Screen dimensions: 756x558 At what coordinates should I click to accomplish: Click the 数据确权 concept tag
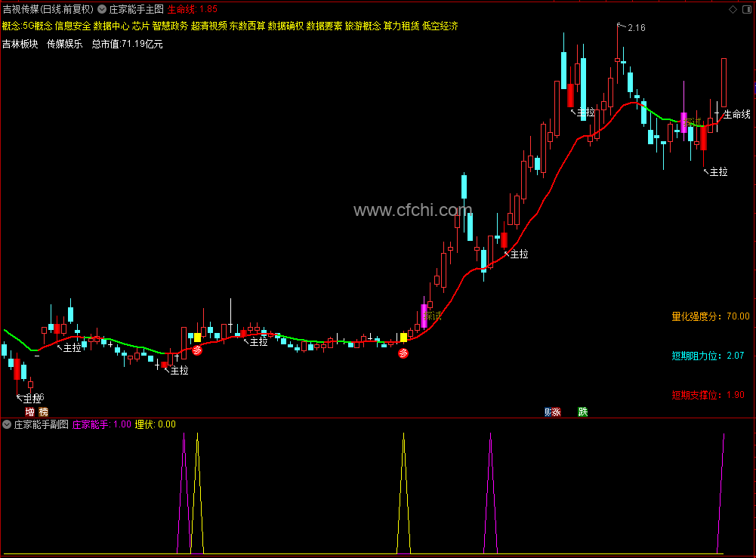(286, 26)
